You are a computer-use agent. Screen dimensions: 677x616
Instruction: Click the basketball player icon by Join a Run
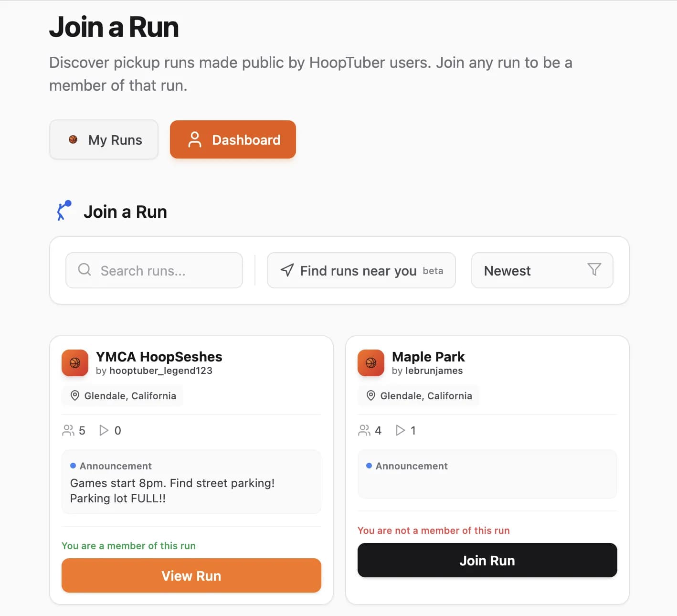click(x=63, y=210)
